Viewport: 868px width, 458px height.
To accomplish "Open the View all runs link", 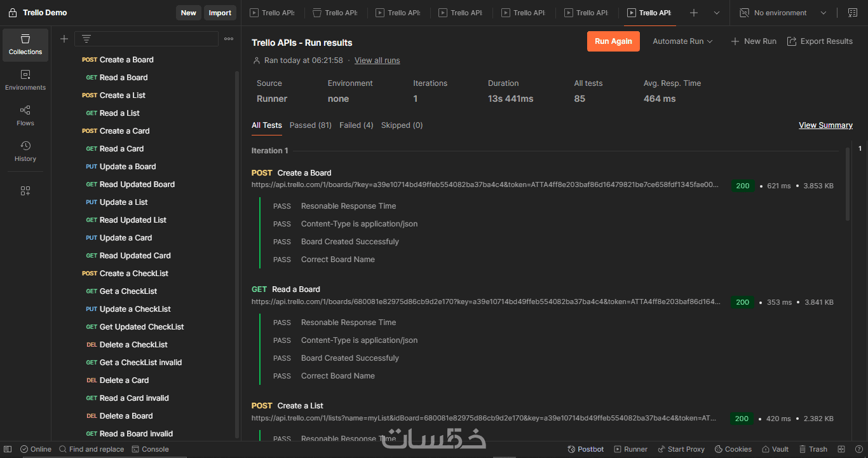I will (377, 60).
